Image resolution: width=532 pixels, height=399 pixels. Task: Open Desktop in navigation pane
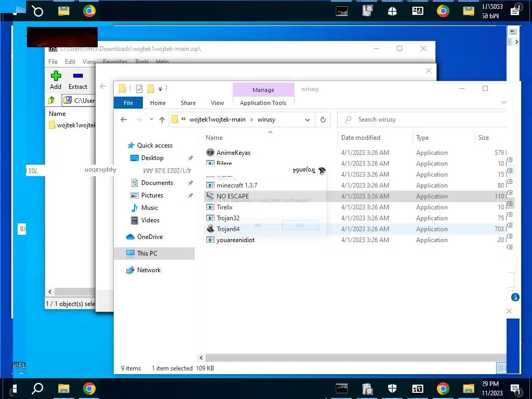152,158
